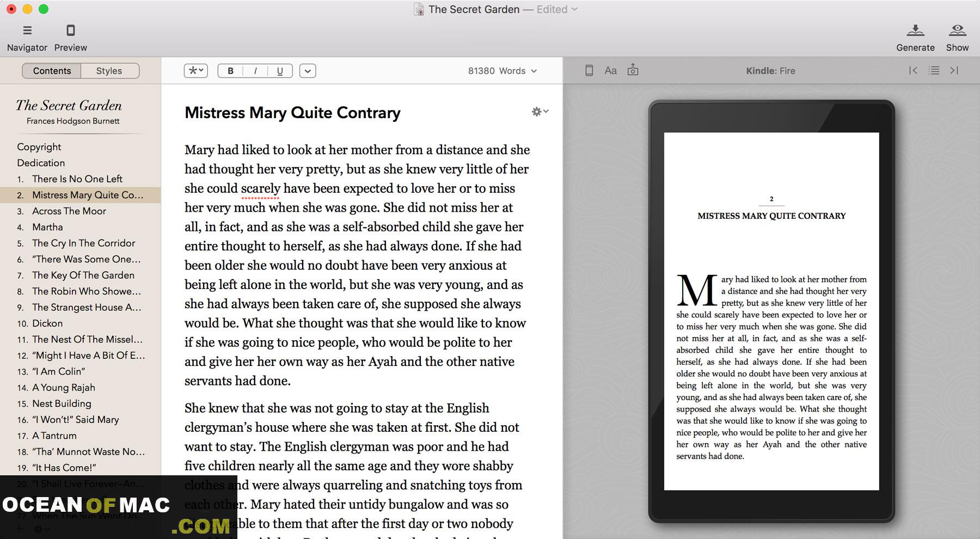Image resolution: width=980 pixels, height=539 pixels.
Task: Select the Dedication section
Action: (x=41, y=163)
